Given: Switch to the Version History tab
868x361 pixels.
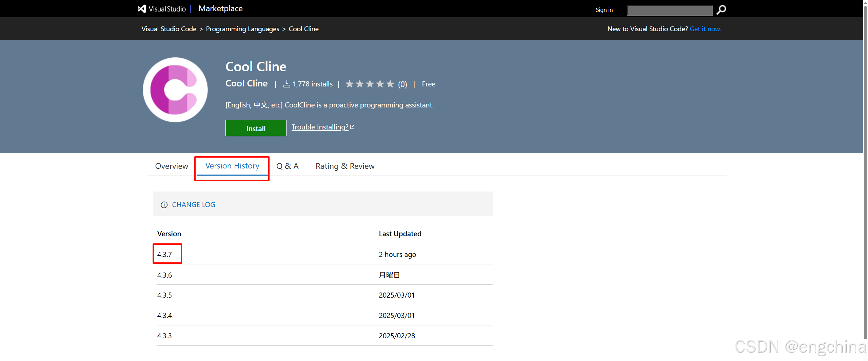Looking at the screenshot, I should pyautogui.click(x=232, y=166).
